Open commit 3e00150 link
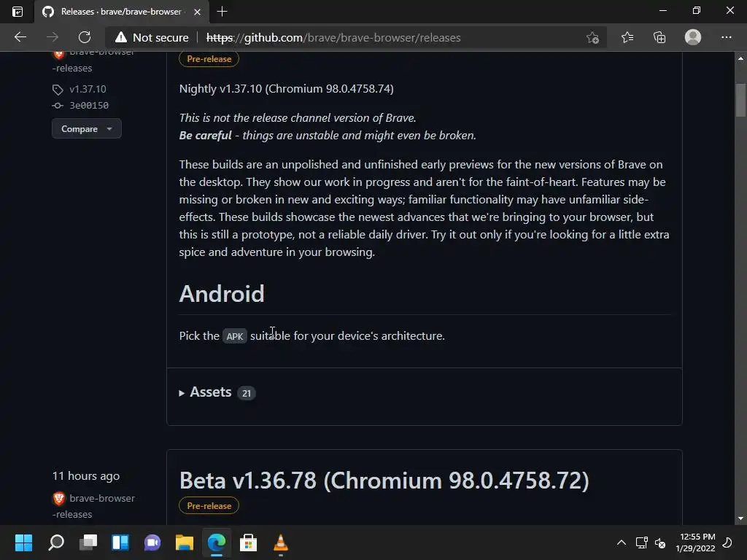This screenshot has width=747, height=560. [89, 105]
